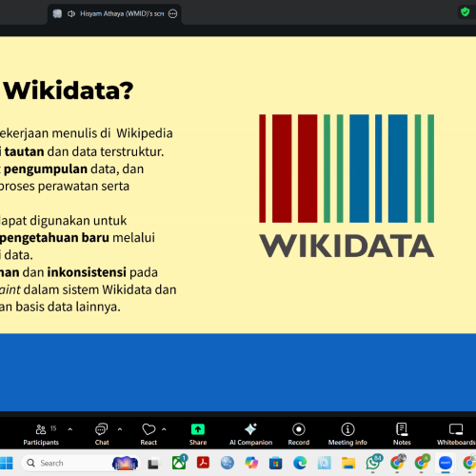Click the bold word 'pengumpulan' on slide

pos(46,169)
